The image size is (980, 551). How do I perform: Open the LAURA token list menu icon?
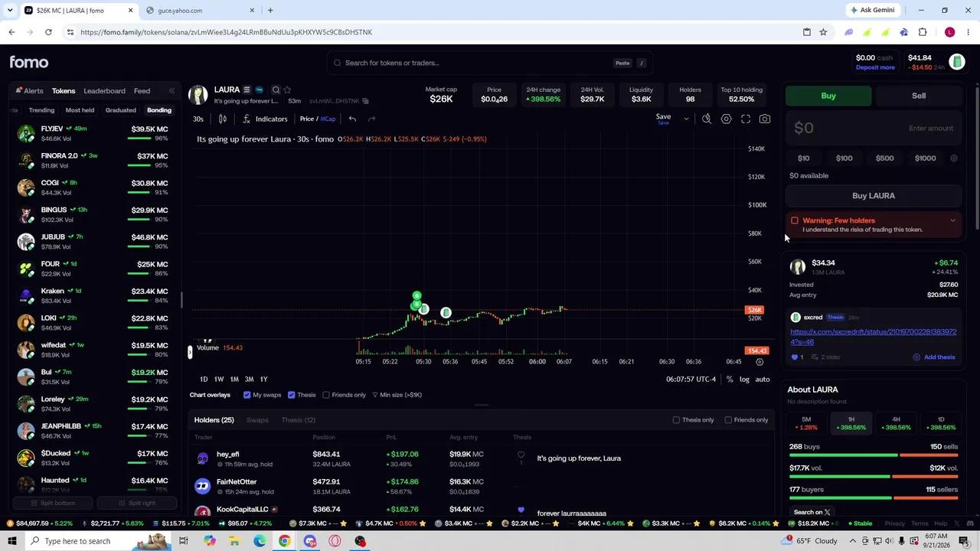[x=247, y=90]
